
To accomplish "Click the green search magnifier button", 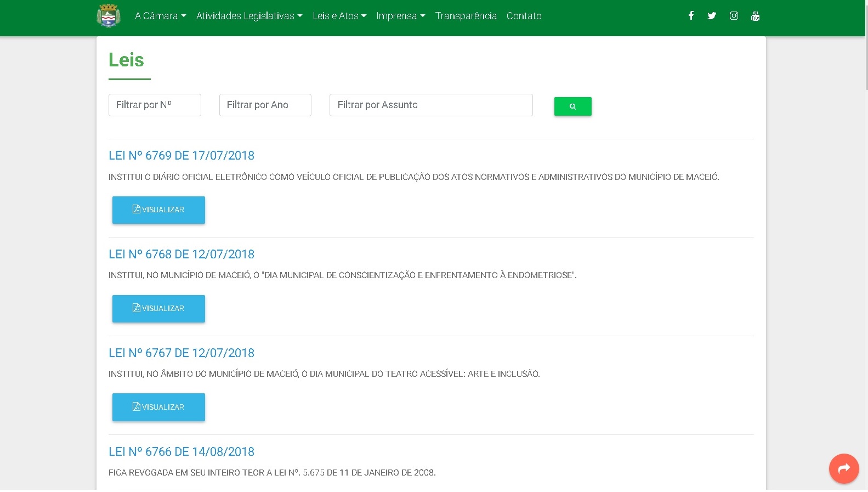I will (x=572, y=106).
